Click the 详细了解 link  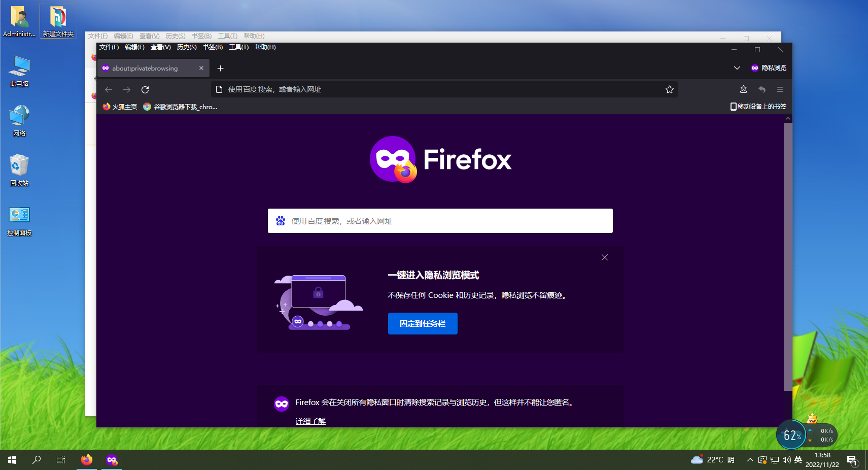tap(310, 421)
